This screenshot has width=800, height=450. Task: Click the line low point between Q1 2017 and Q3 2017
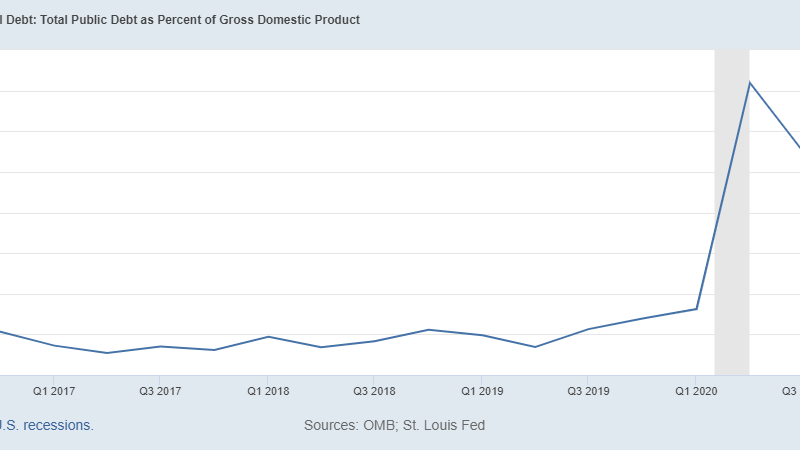107,353
